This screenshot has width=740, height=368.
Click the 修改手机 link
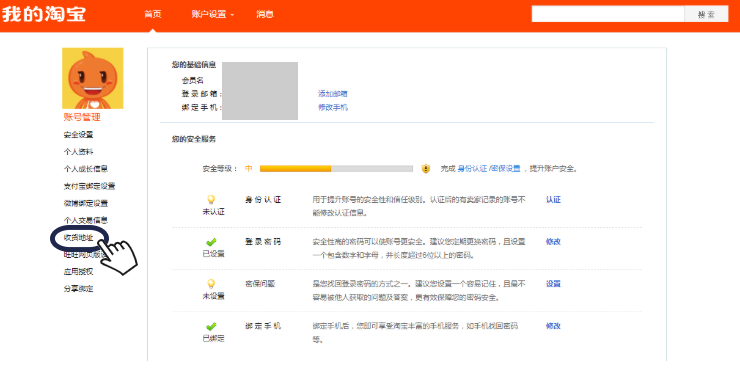click(x=333, y=108)
